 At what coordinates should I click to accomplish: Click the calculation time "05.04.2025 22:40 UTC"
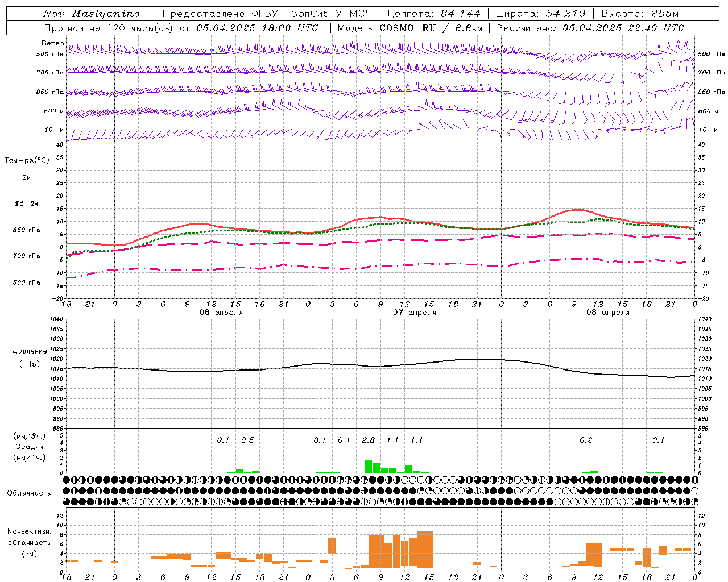623,28
